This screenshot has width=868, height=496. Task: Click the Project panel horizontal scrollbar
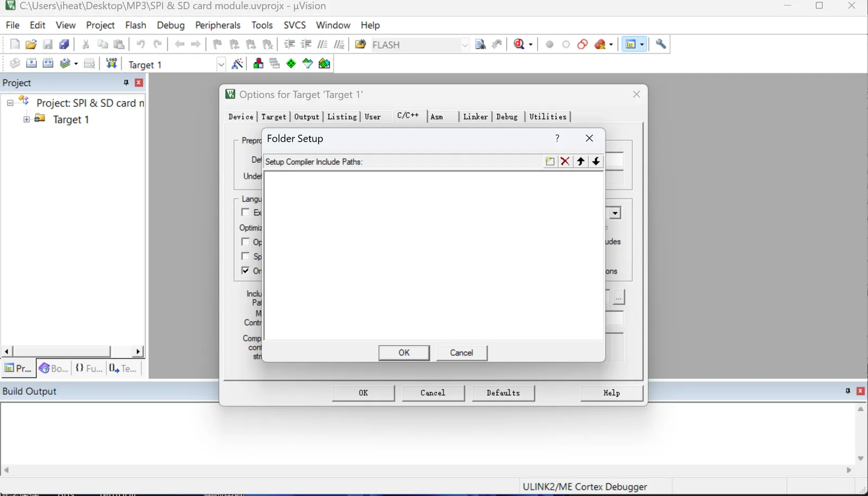72,351
